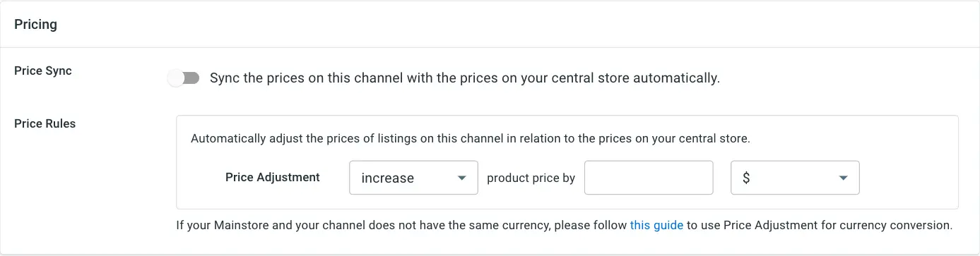
Task: Click the Price Adjustment label
Action: tap(273, 177)
